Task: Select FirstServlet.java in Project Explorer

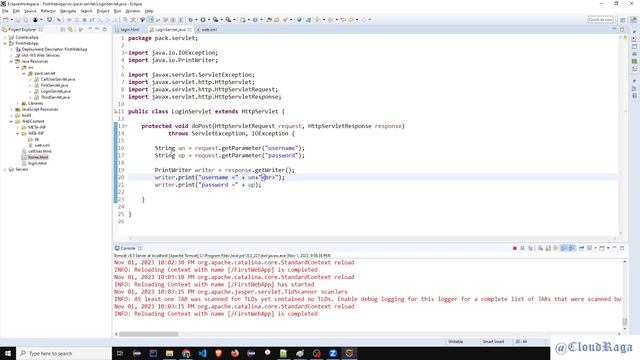Action: click(54, 85)
